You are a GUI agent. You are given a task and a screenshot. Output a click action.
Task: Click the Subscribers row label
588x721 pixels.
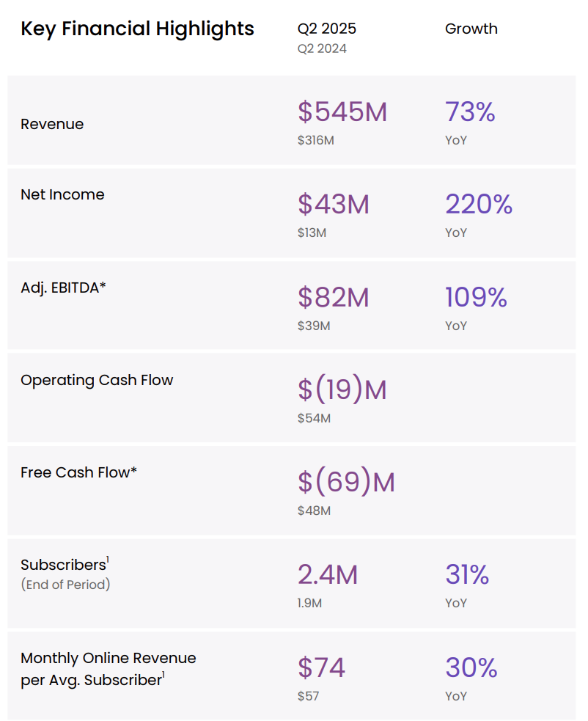coord(64,565)
